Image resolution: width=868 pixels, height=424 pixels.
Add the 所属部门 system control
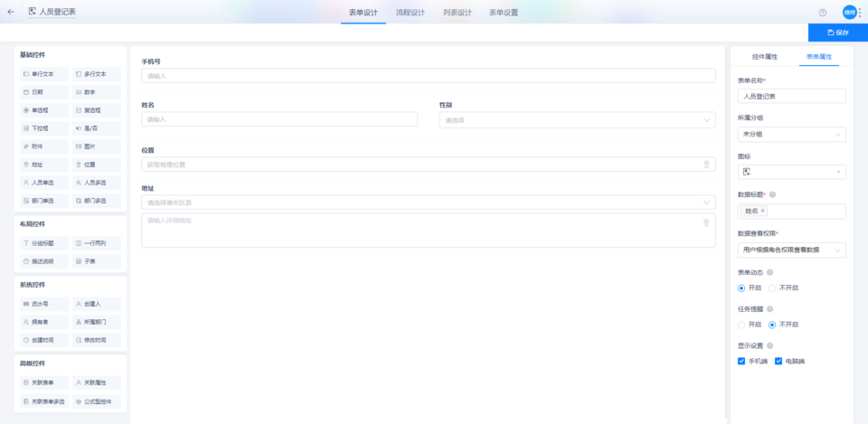tap(97, 322)
